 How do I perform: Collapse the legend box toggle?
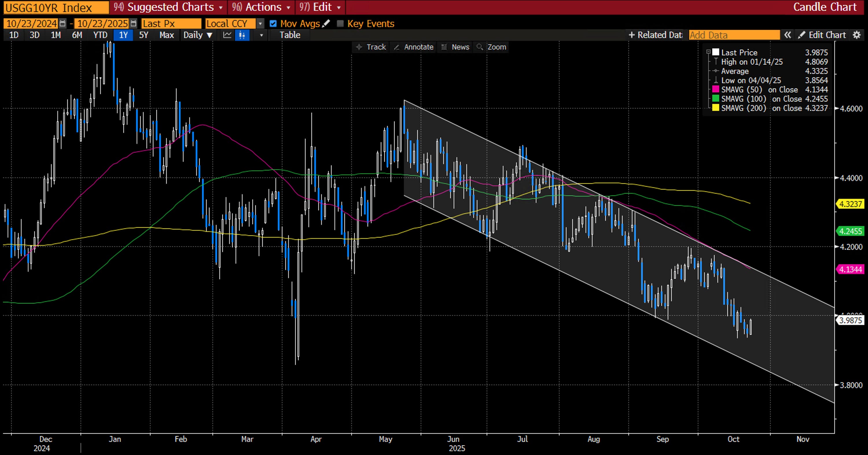(708, 52)
